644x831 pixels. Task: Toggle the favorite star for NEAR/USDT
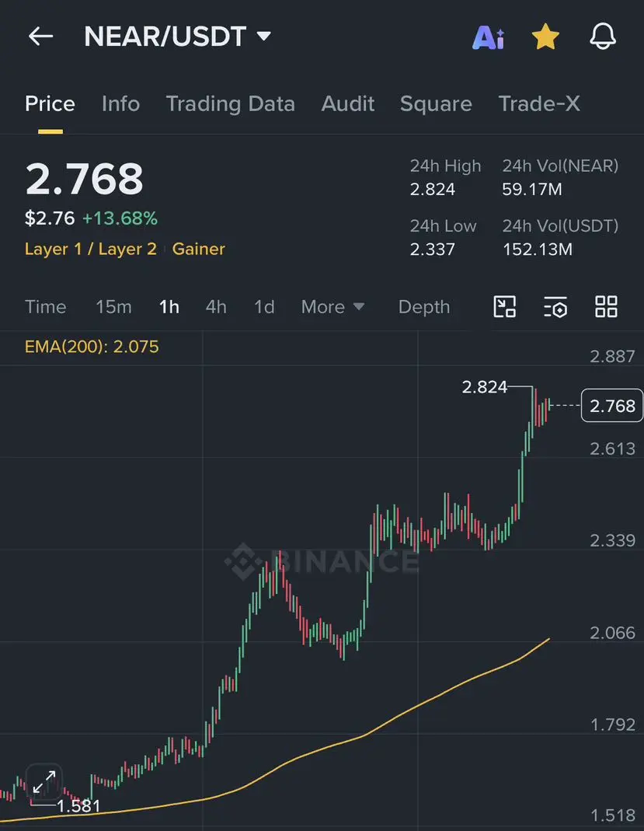(x=545, y=37)
